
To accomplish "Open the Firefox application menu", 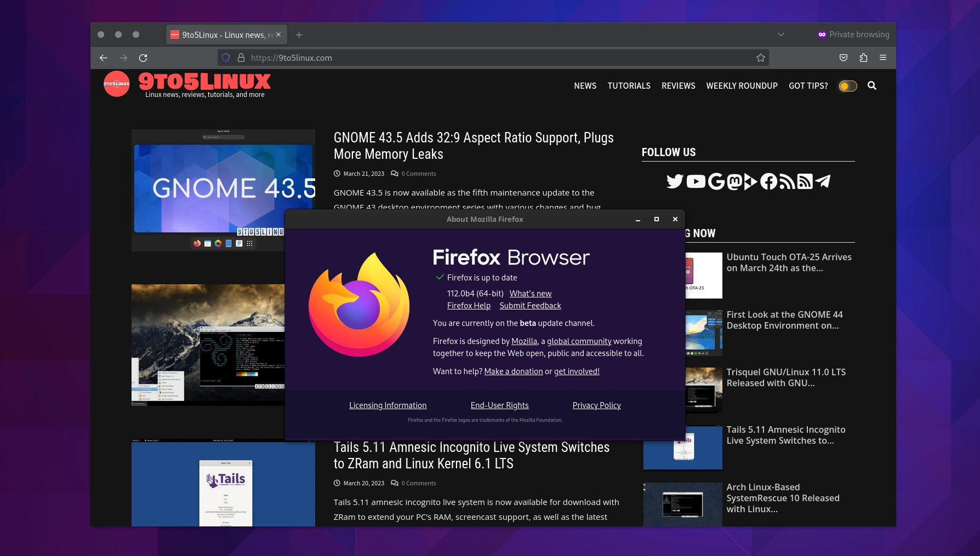I will coord(883,58).
